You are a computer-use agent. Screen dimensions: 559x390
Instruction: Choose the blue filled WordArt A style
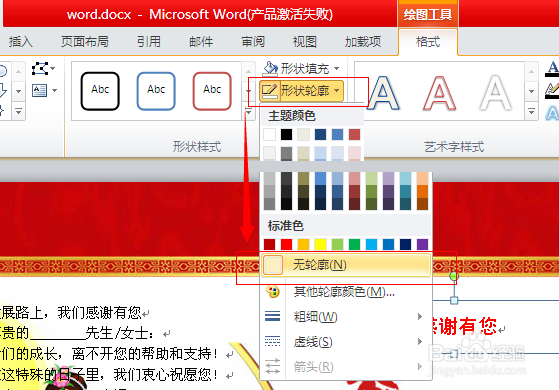[383, 93]
